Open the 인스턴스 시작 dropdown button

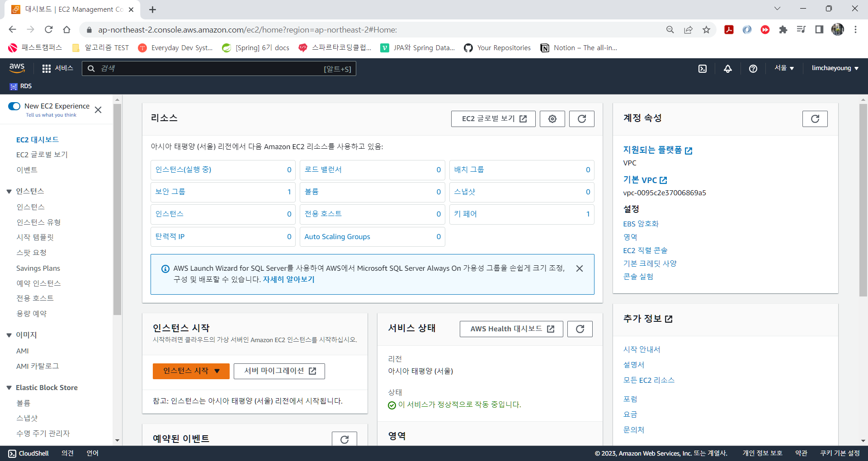191,371
